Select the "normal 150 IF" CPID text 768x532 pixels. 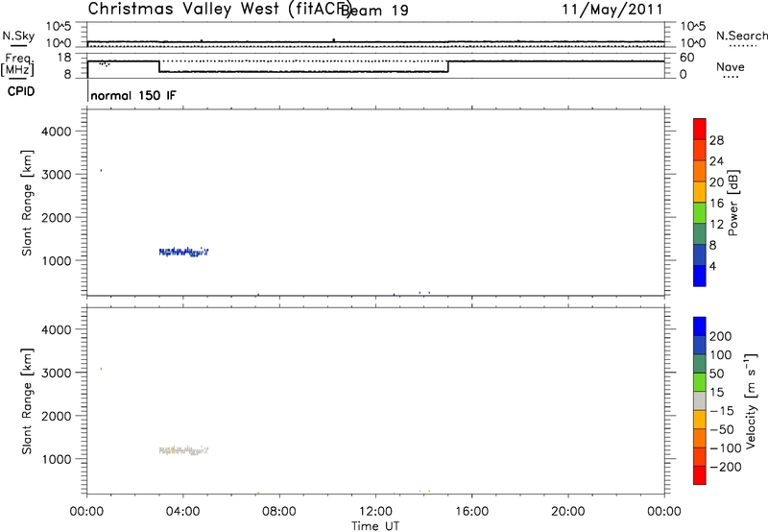click(133, 95)
